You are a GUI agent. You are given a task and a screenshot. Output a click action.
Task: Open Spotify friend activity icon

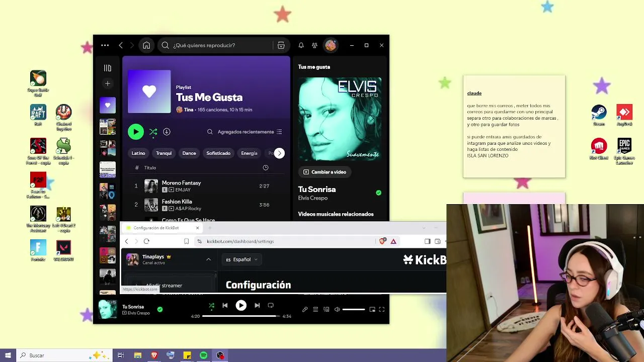coord(314,45)
